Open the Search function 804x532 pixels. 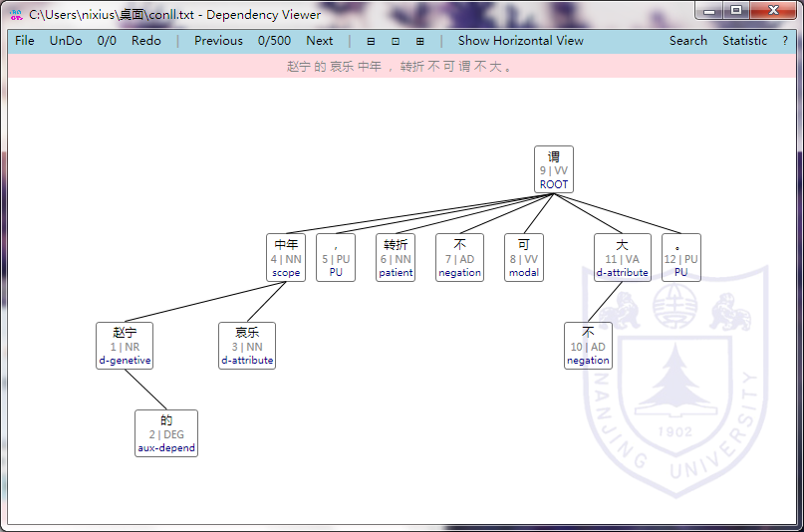tap(687, 41)
